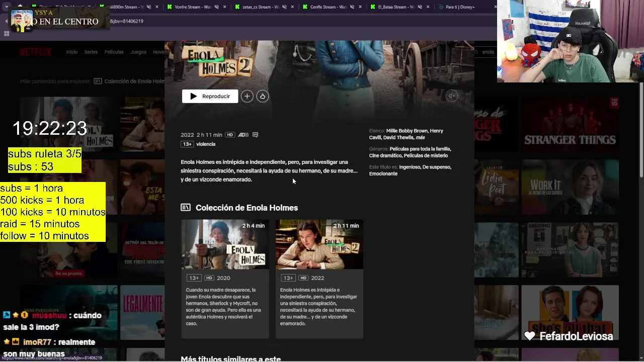This screenshot has width=644, height=362.
Task: Go to Netflix Inicio in navigation
Action: tap(72, 52)
